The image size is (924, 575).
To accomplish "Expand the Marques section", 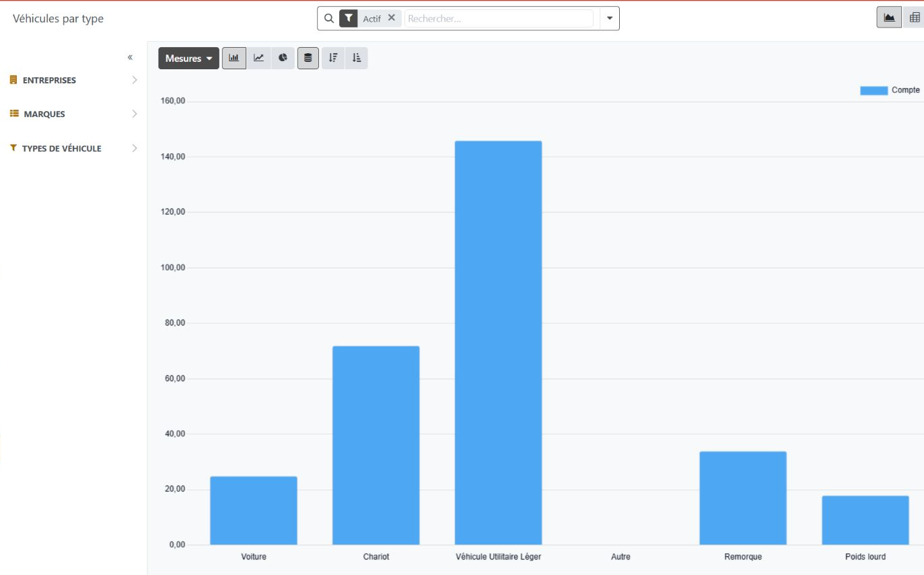I will [74, 114].
